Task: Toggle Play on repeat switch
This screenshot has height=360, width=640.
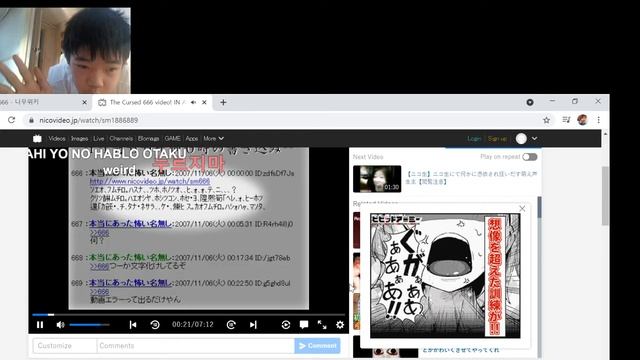Action: [529, 157]
